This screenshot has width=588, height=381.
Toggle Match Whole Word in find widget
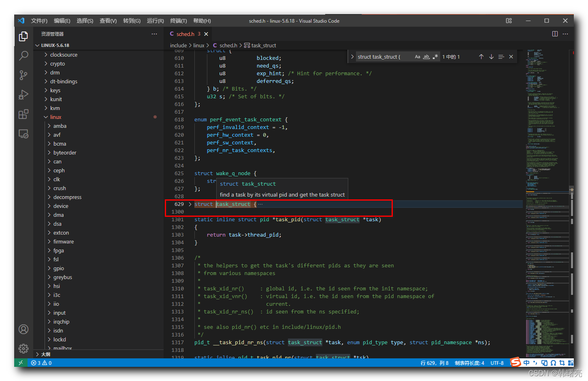[x=426, y=57]
